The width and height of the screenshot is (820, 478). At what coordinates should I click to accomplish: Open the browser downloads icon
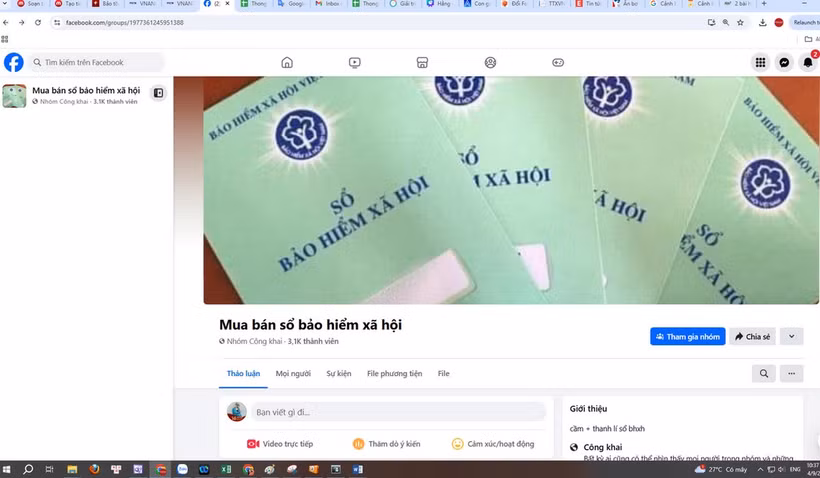[x=762, y=22]
